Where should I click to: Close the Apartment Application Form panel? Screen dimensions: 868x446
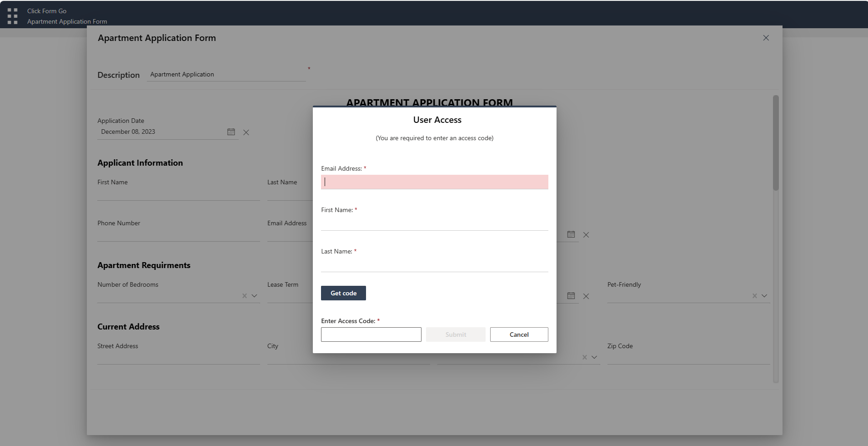[766, 38]
